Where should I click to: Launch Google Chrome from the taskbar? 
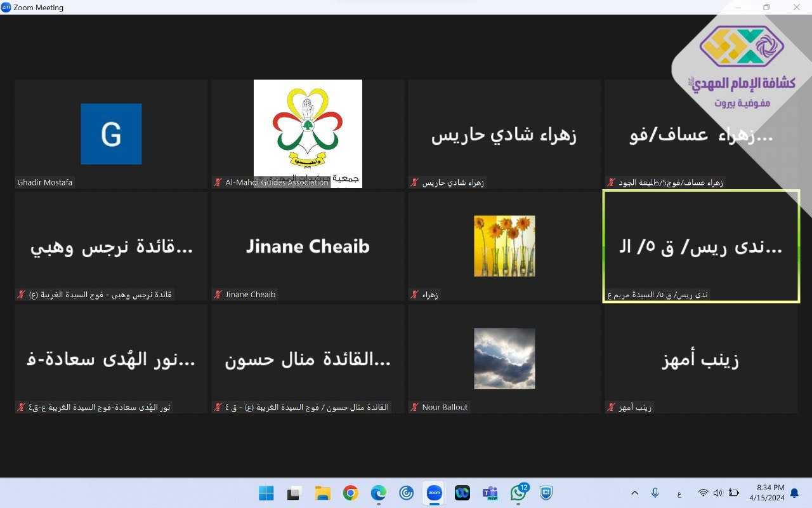[x=350, y=493]
